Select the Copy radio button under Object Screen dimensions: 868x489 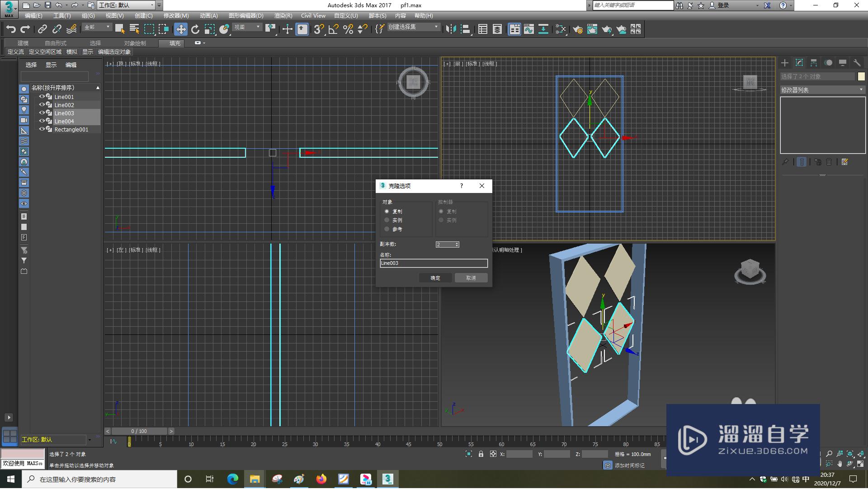pyautogui.click(x=387, y=212)
